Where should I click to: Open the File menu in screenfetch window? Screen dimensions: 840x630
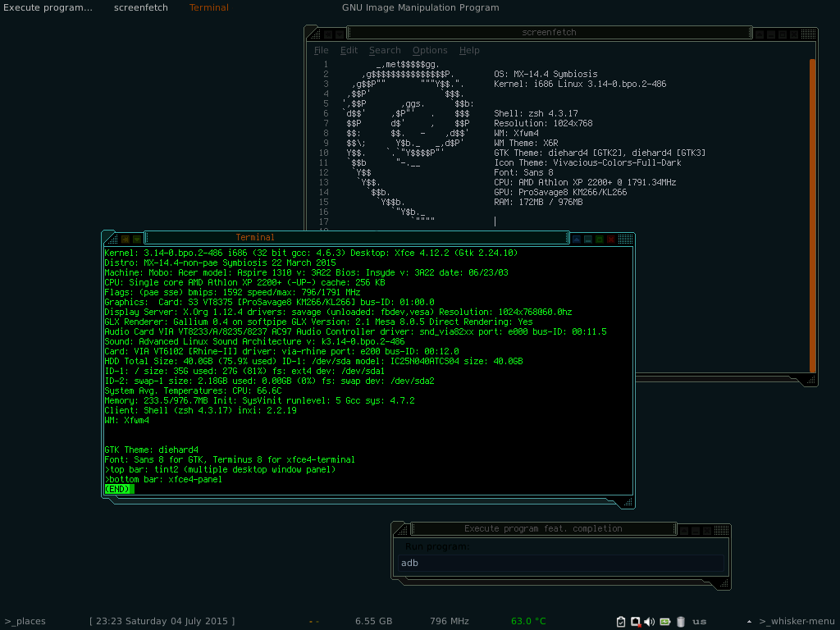coord(321,50)
